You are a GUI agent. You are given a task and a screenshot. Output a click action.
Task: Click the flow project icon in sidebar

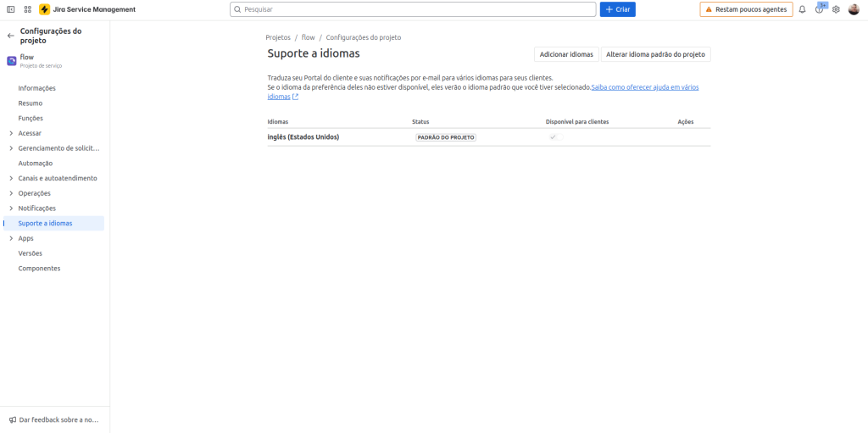[12, 60]
